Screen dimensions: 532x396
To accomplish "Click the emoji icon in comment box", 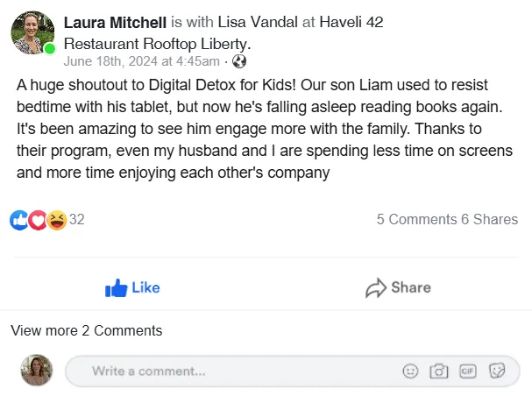I will [x=410, y=371].
